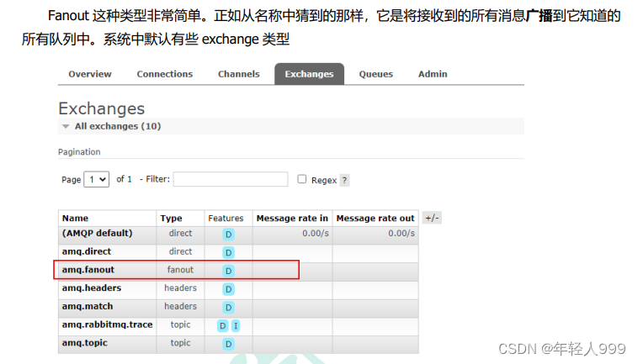Click the D badge for (AMQP default)
This screenshot has height=364, width=638.
(228, 234)
